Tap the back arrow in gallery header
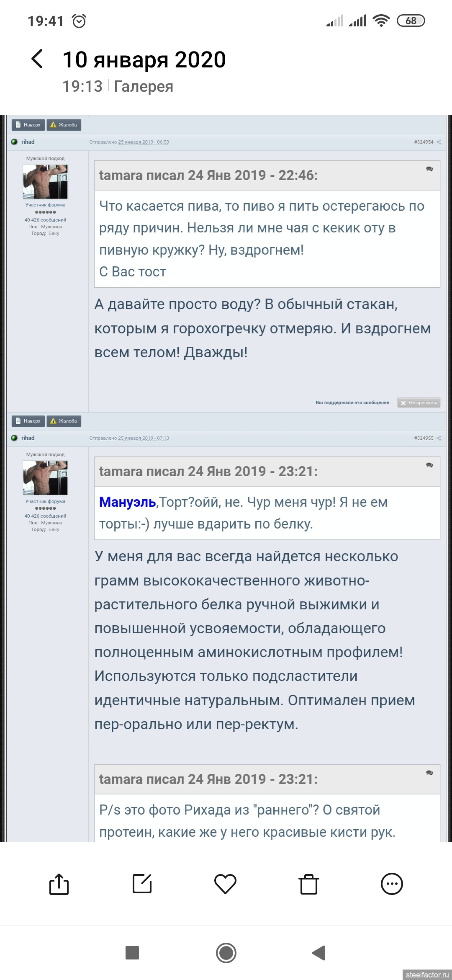 click(37, 59)
